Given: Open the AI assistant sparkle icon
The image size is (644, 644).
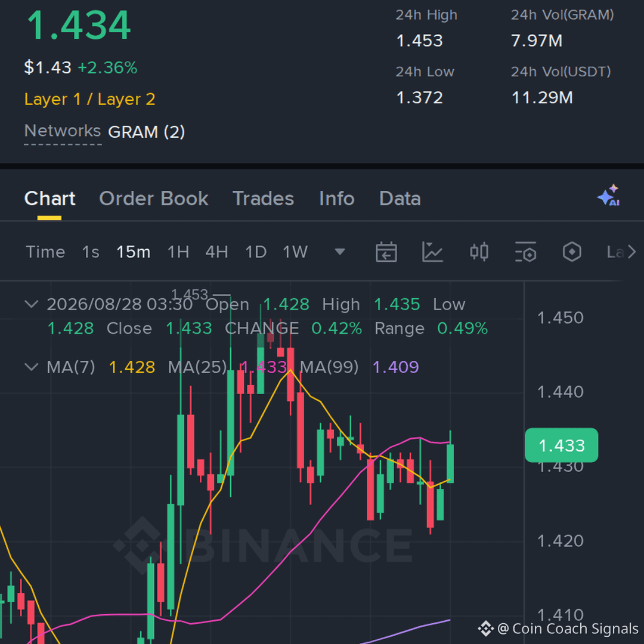Looking at the screenshot, I should [x=609, y=196].
